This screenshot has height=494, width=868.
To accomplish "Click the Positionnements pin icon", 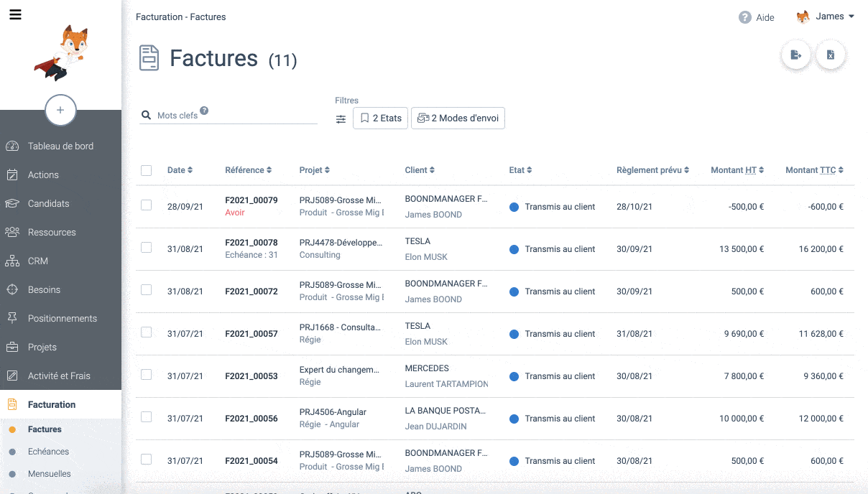I will [12, 318].
